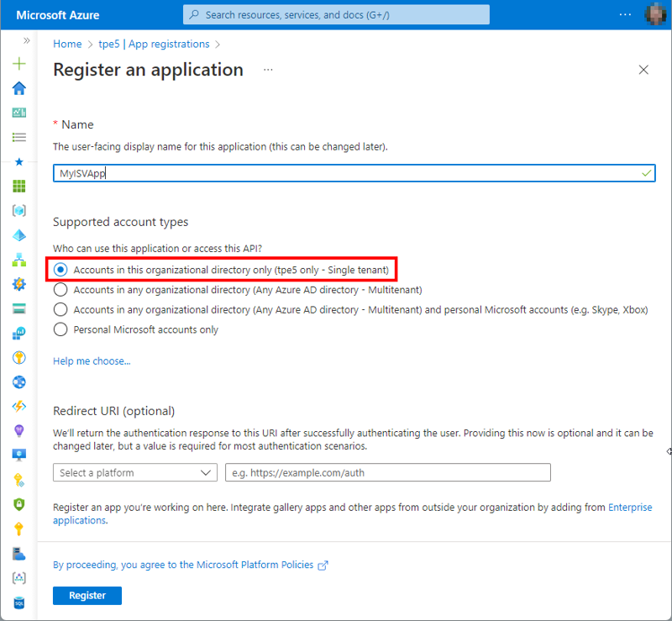
Task: Select the Virtual machines monitor icon
Action: click(18, 455)
